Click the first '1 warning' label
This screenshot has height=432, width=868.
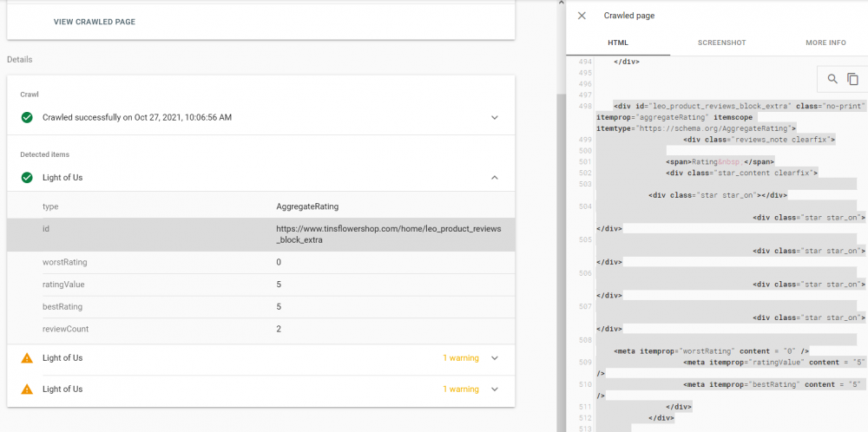(460, 358)
